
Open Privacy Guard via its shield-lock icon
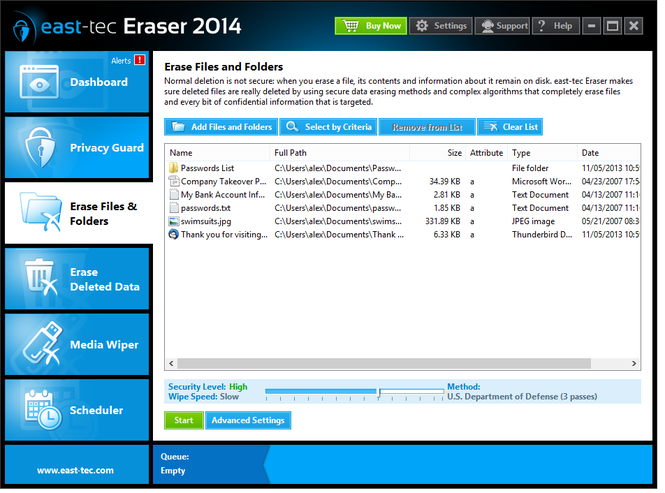coord(40,147)
